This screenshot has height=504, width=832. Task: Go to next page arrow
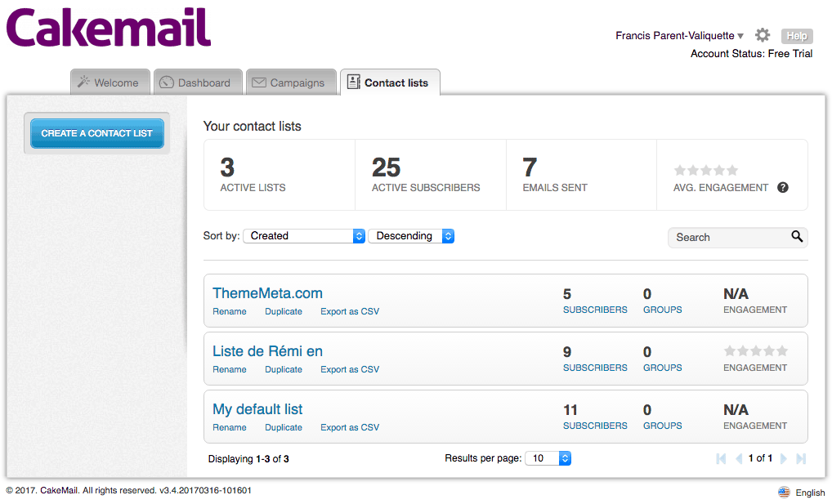coord(783,458)
